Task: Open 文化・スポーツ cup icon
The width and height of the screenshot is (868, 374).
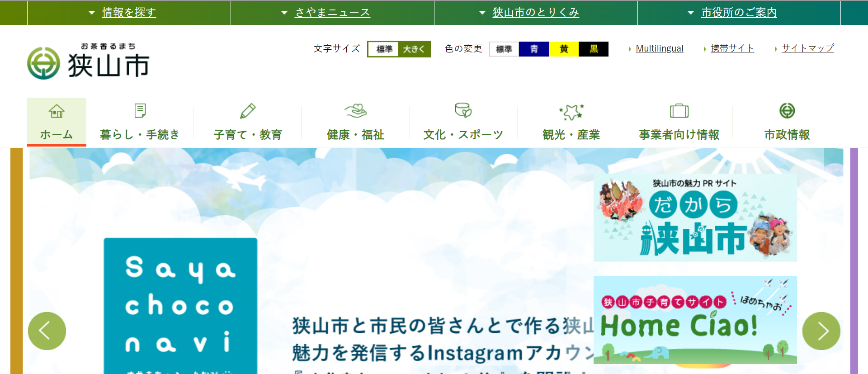Action: (x=463, y=110)
